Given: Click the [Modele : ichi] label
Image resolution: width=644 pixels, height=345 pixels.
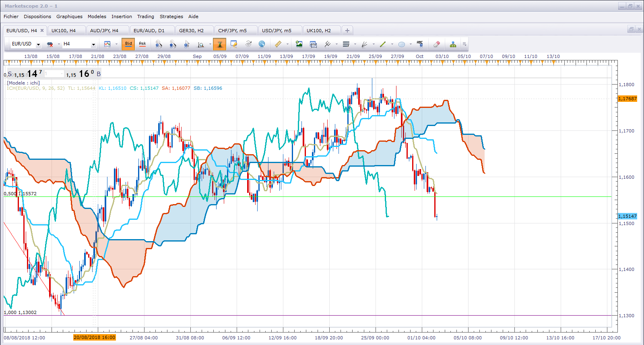Looking at the screenshot, I should click(23, 83).
